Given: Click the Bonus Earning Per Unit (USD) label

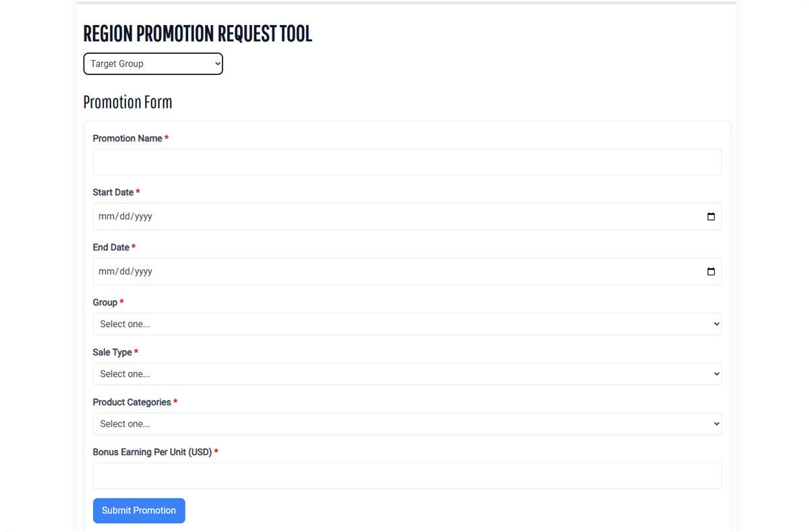Looking at the screenshot, I should pyautogui.click(x=152, y=452).
